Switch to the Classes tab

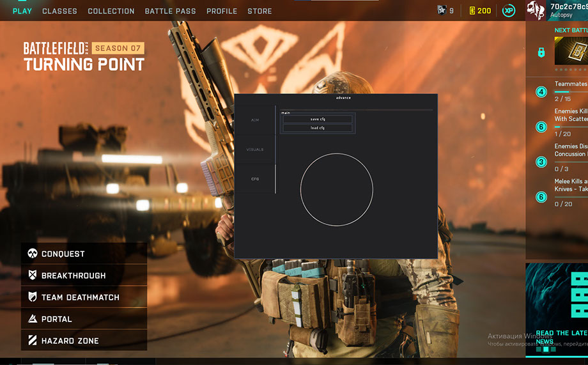(59, 11)
